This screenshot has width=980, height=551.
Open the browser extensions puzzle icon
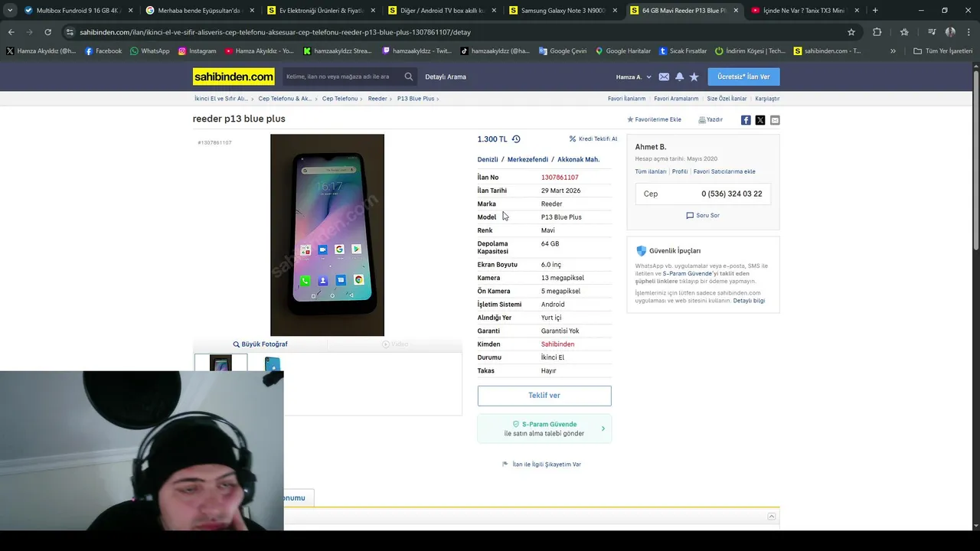coord(877,32)
